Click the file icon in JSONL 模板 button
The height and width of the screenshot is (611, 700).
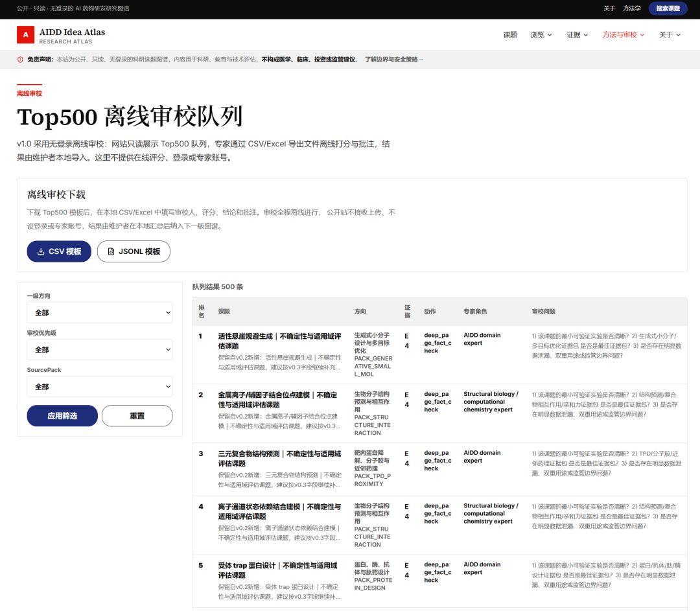[111, 251]
